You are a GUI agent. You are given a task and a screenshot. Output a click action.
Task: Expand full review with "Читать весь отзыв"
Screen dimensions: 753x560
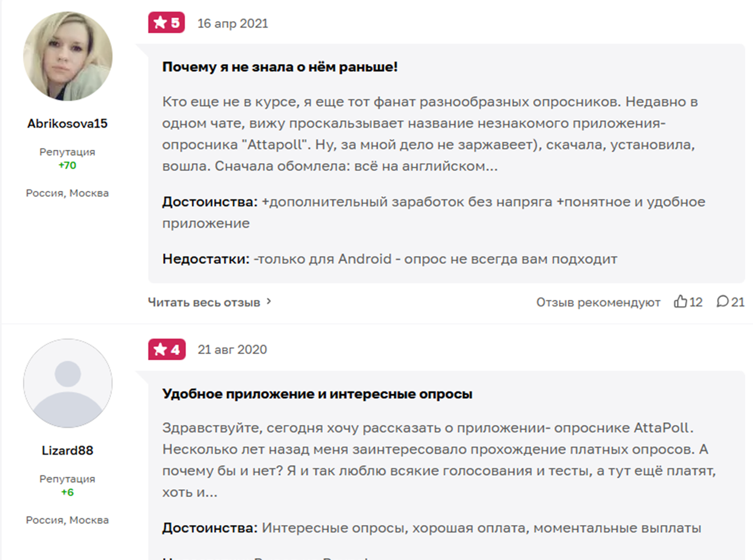(204, 302)
